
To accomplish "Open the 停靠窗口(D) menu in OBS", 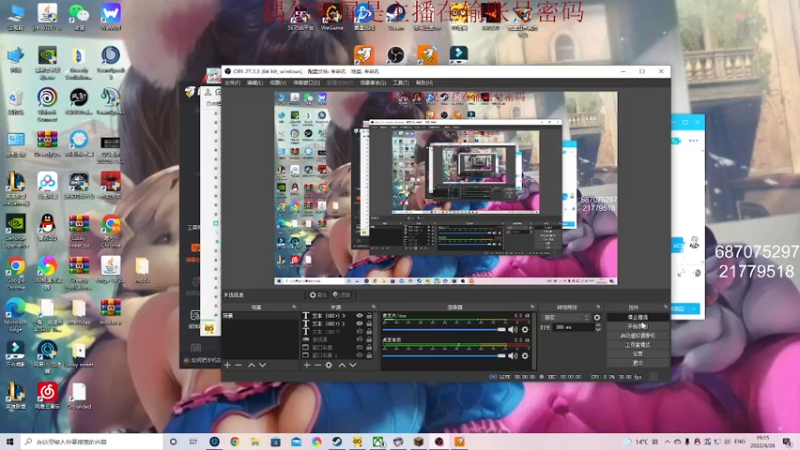I will 307,83.
